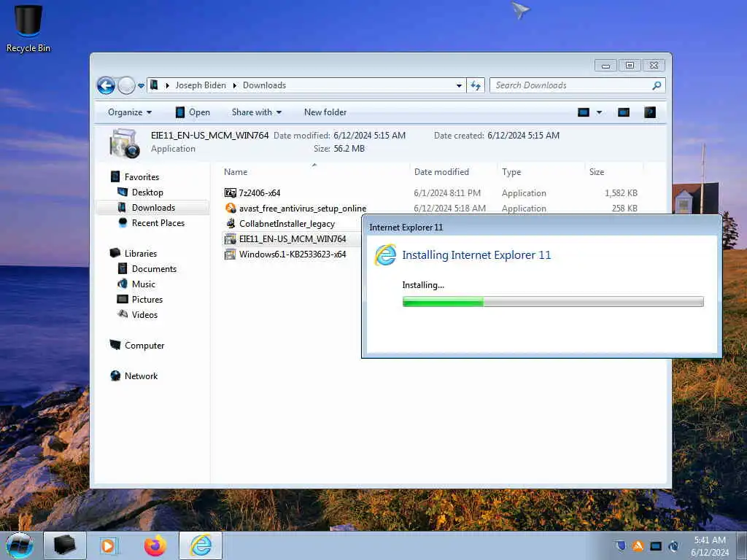Click the network monitor tray icon

tap(656, 545)
